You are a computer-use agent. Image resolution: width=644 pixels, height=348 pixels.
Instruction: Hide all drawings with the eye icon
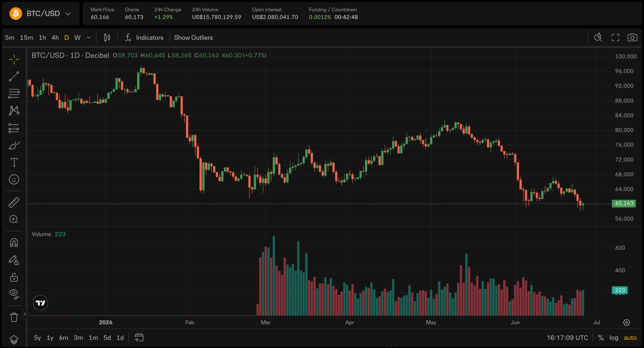[x=14, y=294]
